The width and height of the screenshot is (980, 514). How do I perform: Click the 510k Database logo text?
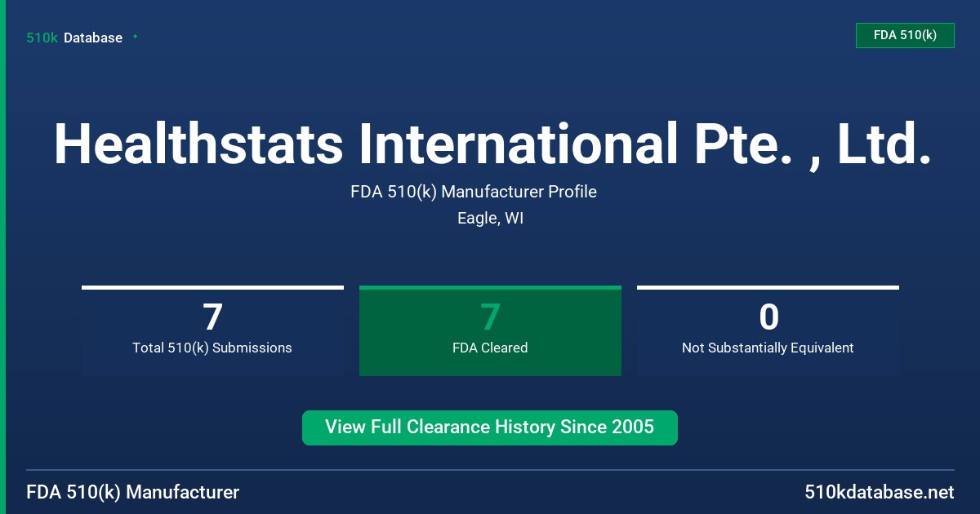[74, 38]
